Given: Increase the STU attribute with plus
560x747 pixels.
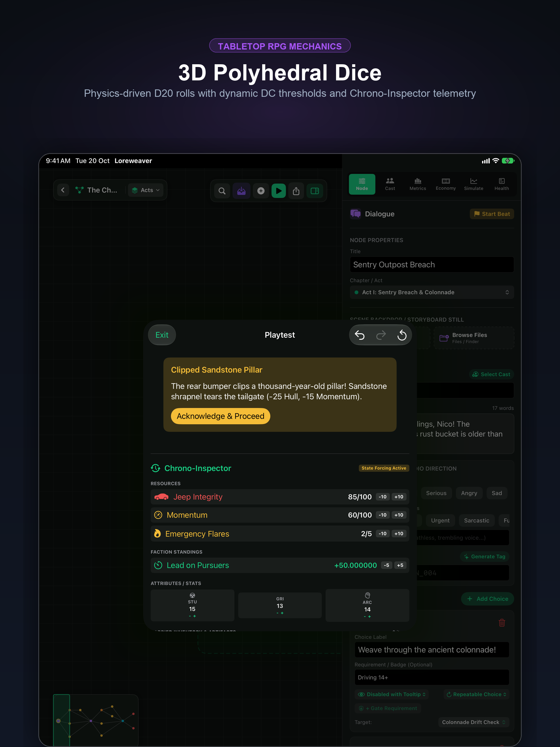Looking at the screenshot, I should point(194,616).
